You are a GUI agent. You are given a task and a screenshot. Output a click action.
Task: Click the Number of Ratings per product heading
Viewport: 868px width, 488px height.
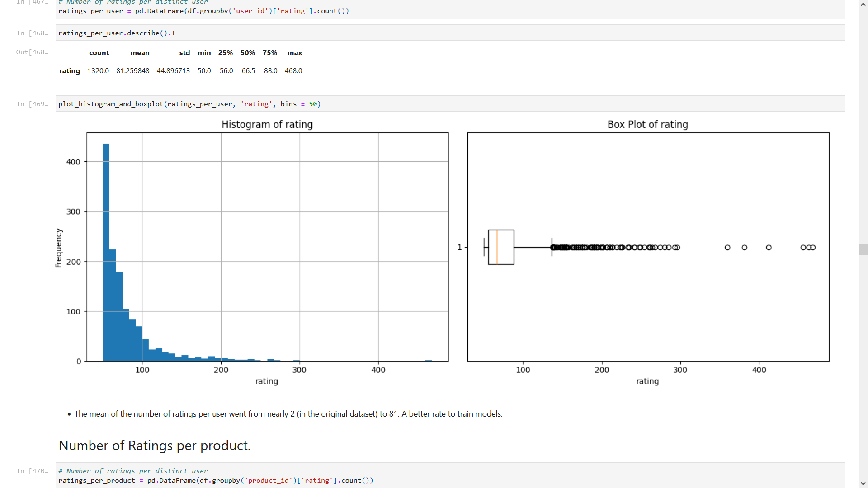(x=154, y=445)
